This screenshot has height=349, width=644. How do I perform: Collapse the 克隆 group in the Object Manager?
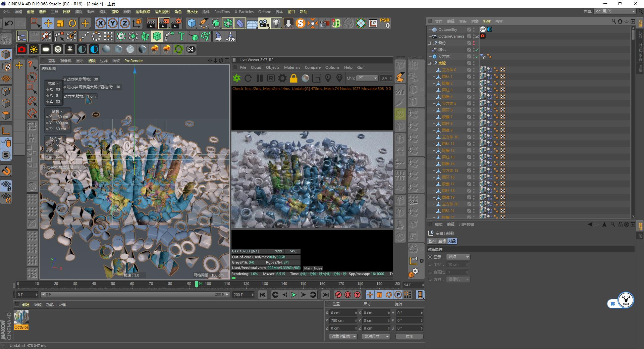click(429, 63)
